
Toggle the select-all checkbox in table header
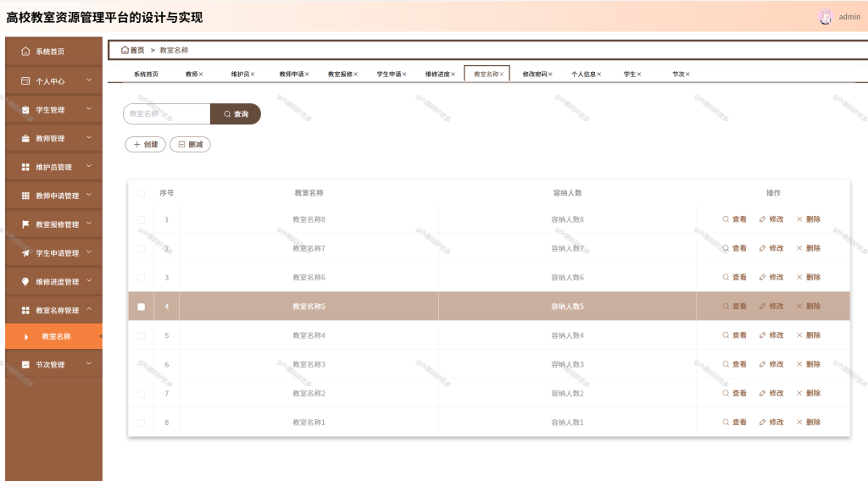coord(142,194)
